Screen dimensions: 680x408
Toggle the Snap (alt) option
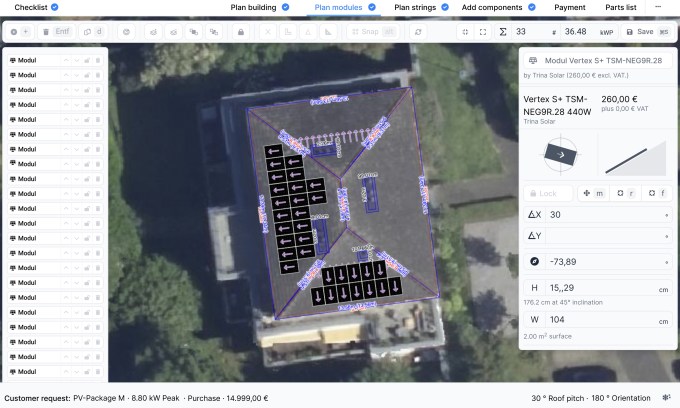tap(373, 32)
